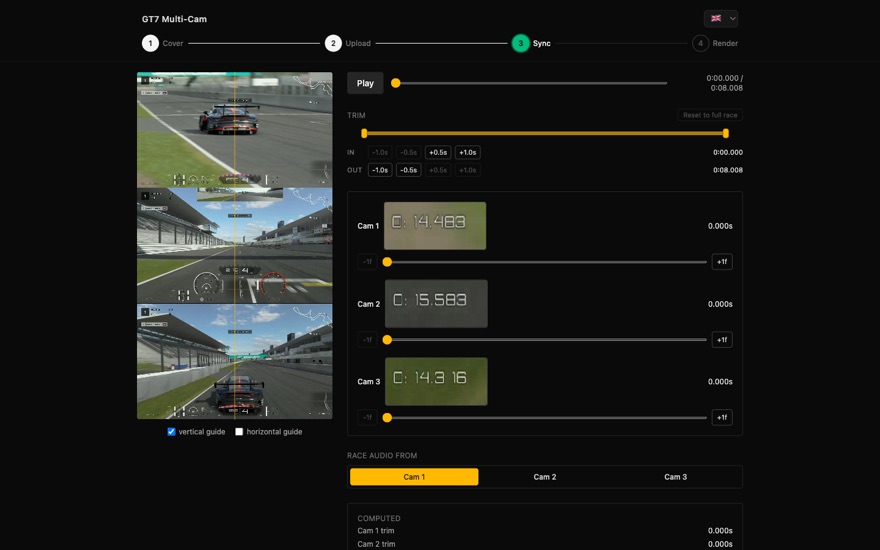This screenshot has width=880, height=550.
Task: Select step 3 Sync
Action: 531,43
